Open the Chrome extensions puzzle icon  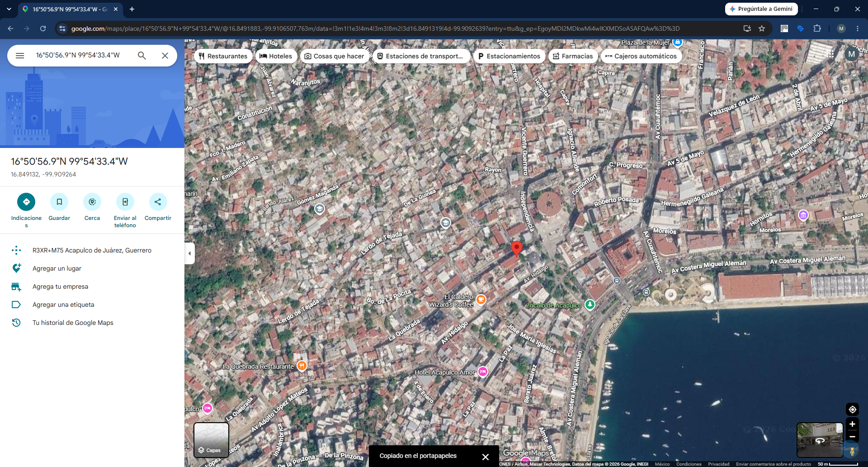pos(817,29)
